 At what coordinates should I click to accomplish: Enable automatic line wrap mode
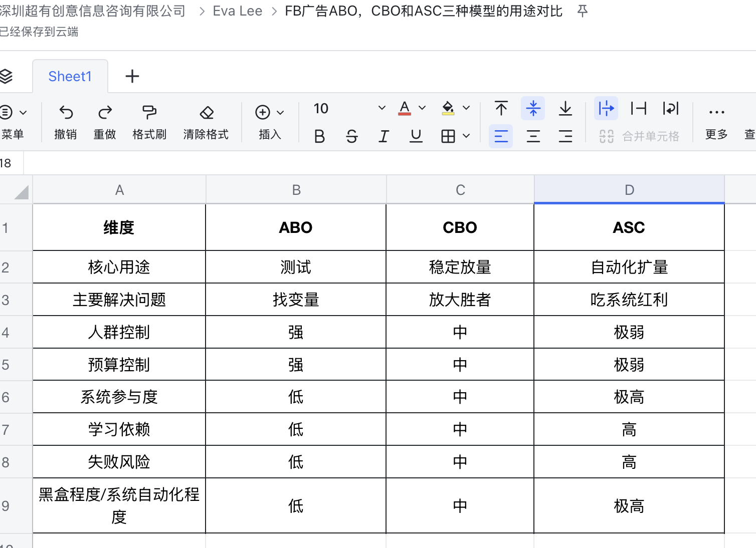[670, 108]
